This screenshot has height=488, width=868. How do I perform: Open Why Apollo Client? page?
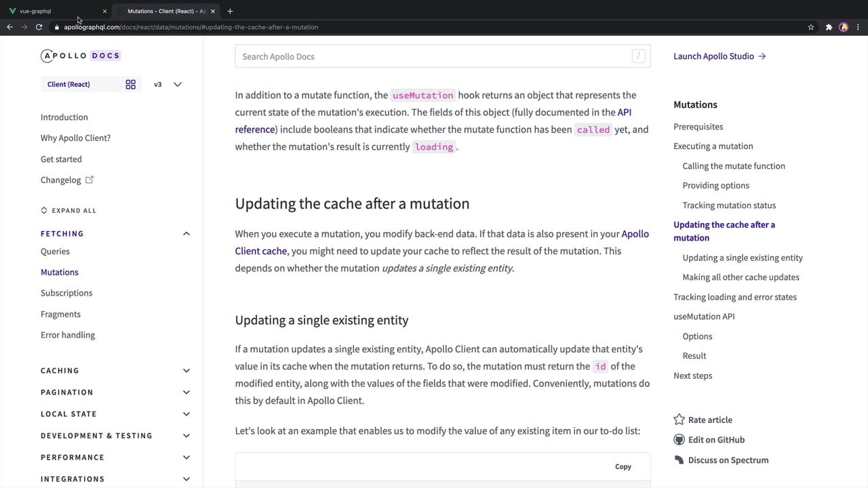pyautogui.click(x=75, y=138)
